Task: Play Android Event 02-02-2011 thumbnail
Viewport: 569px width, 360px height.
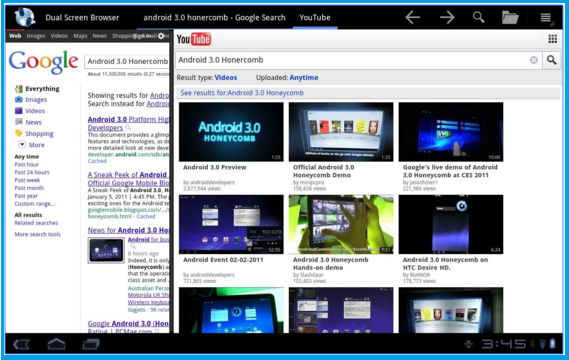Action: coord(231,224)
